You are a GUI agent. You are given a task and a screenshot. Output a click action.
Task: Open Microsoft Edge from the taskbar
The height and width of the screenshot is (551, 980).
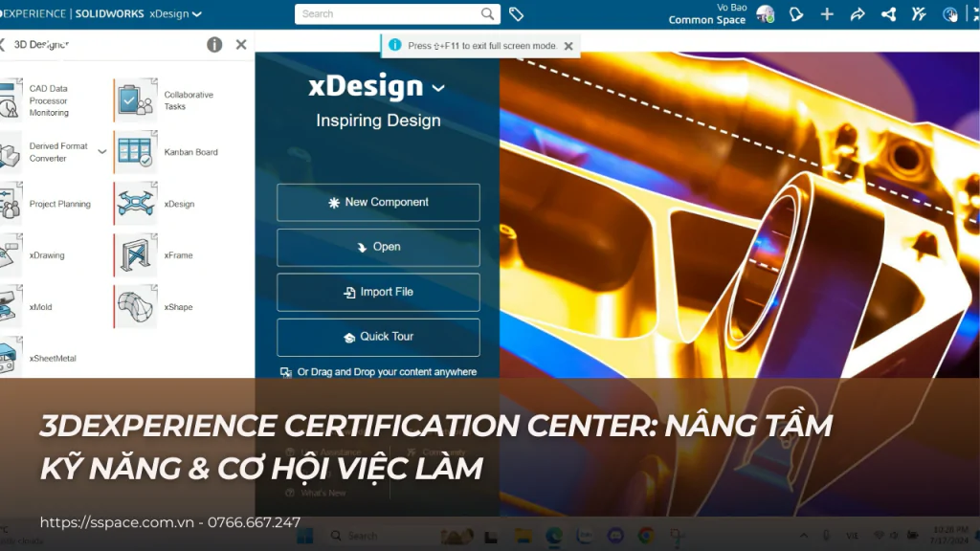554,536
